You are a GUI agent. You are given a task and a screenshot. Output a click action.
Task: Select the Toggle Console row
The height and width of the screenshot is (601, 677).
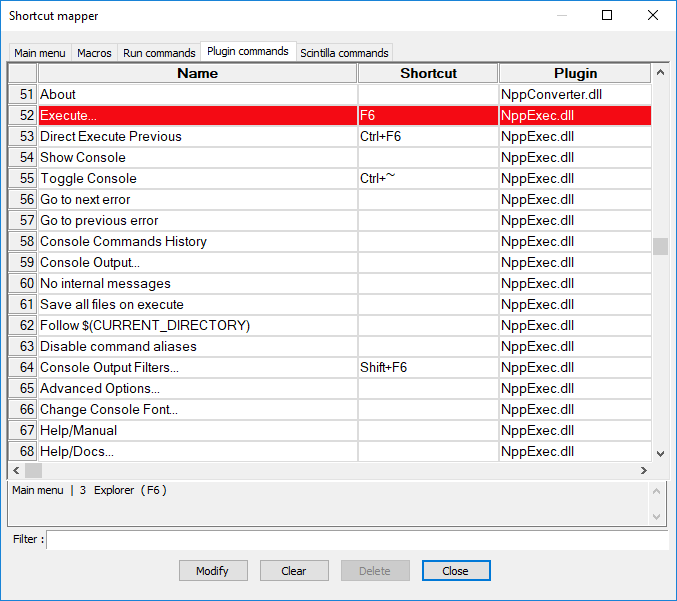(329, 178)
